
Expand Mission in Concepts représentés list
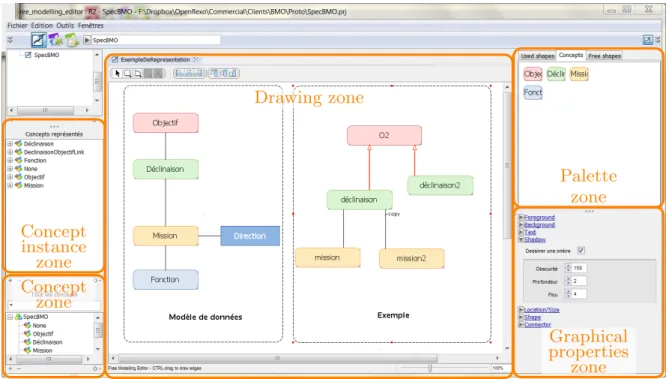(10, 185)
